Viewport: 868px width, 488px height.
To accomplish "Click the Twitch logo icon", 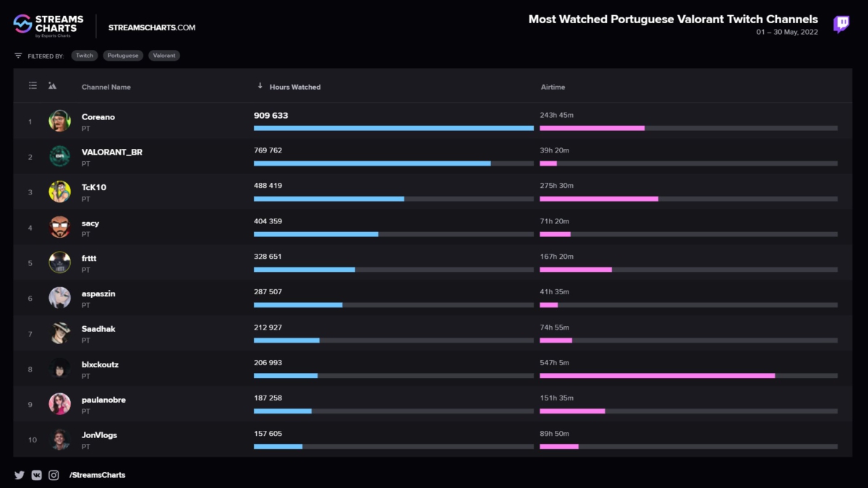I will (x=841, y=25).
